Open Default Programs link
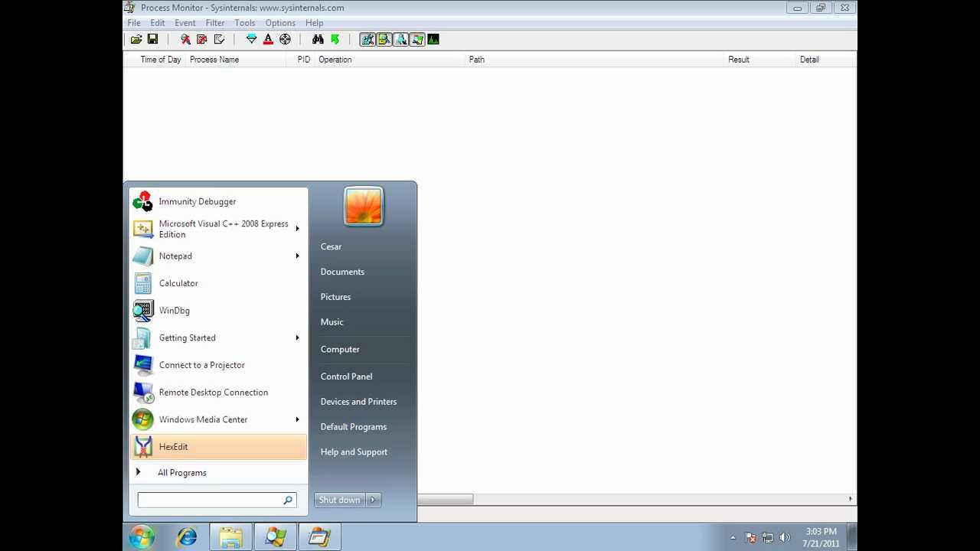The image size is (980, 551). (353, 427)
